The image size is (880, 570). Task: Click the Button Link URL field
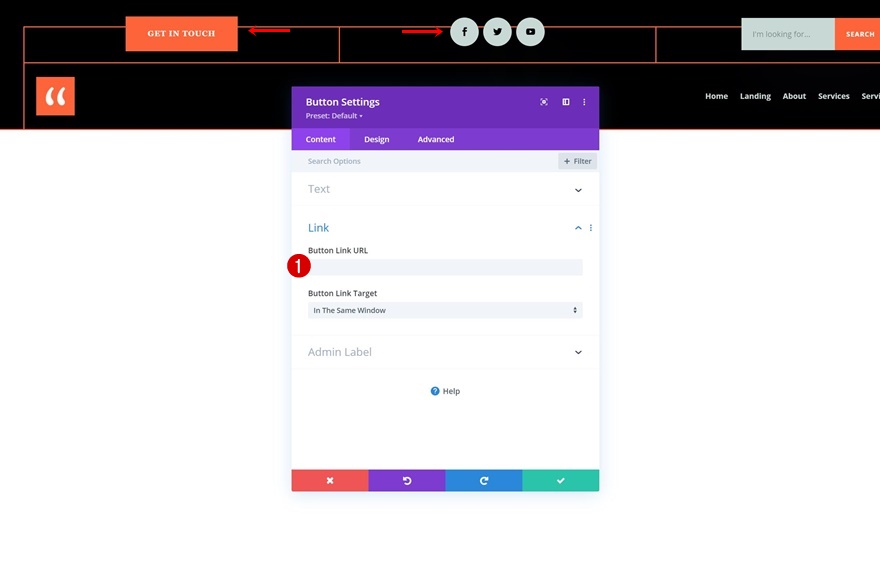point(445,267)
